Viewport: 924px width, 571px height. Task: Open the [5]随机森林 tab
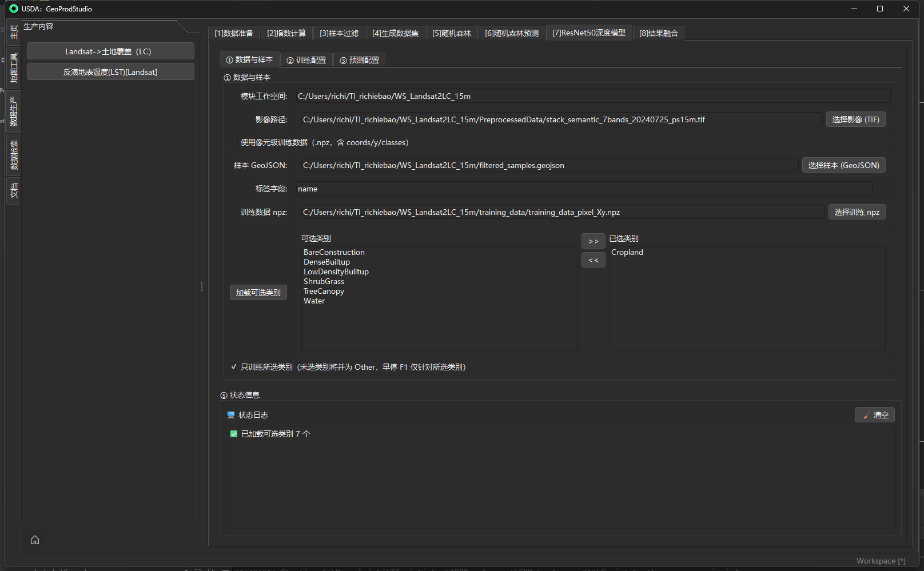(x=451, y=33)
